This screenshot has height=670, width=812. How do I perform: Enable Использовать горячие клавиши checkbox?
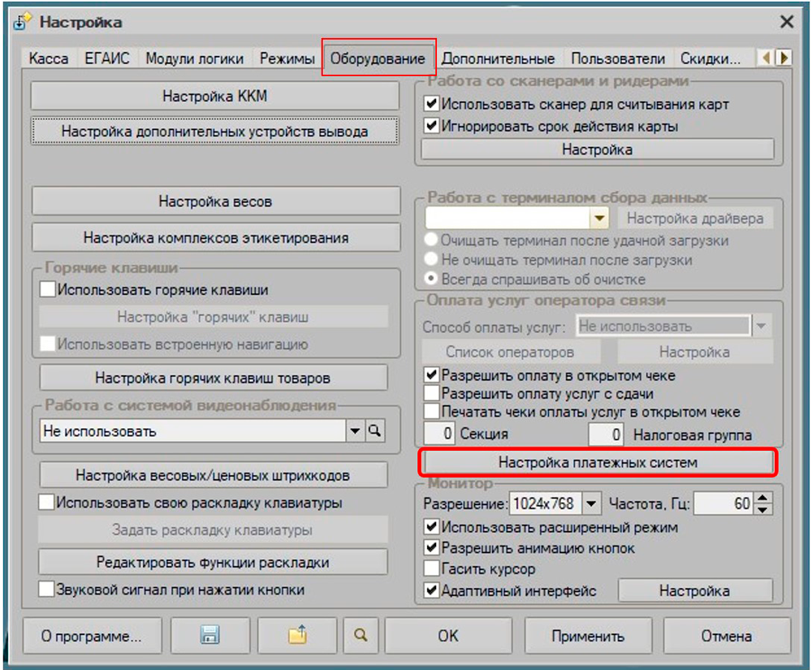tap(47, 289)
